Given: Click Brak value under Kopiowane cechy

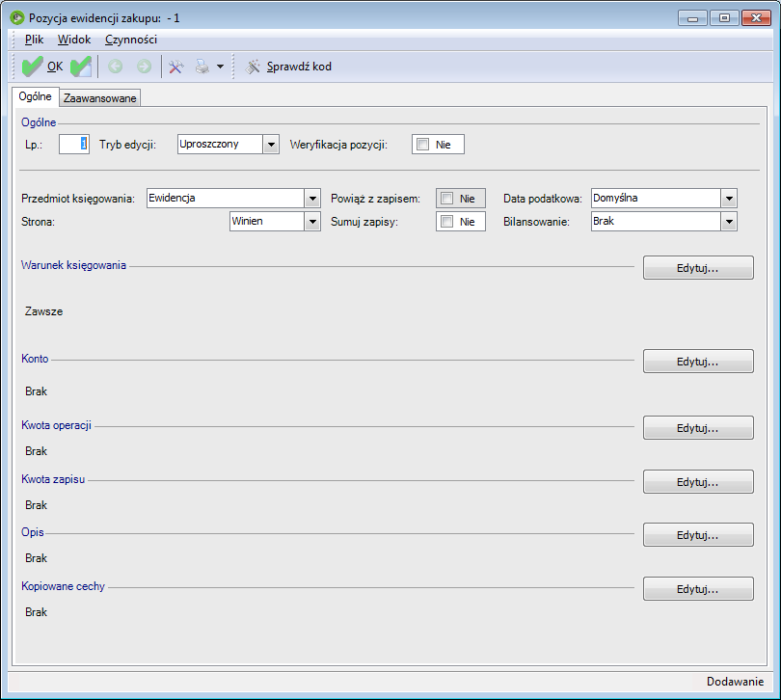Looking at the screenshot, I should click(x=36, y=612).
